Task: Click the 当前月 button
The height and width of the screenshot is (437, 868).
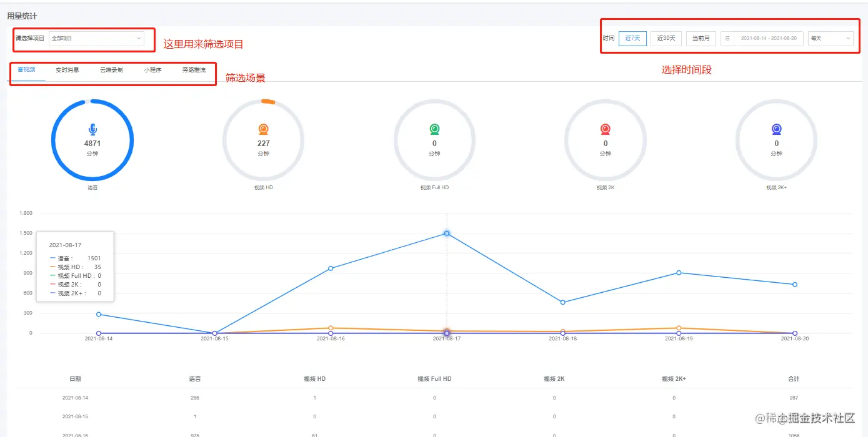Action: pos(701,39)
